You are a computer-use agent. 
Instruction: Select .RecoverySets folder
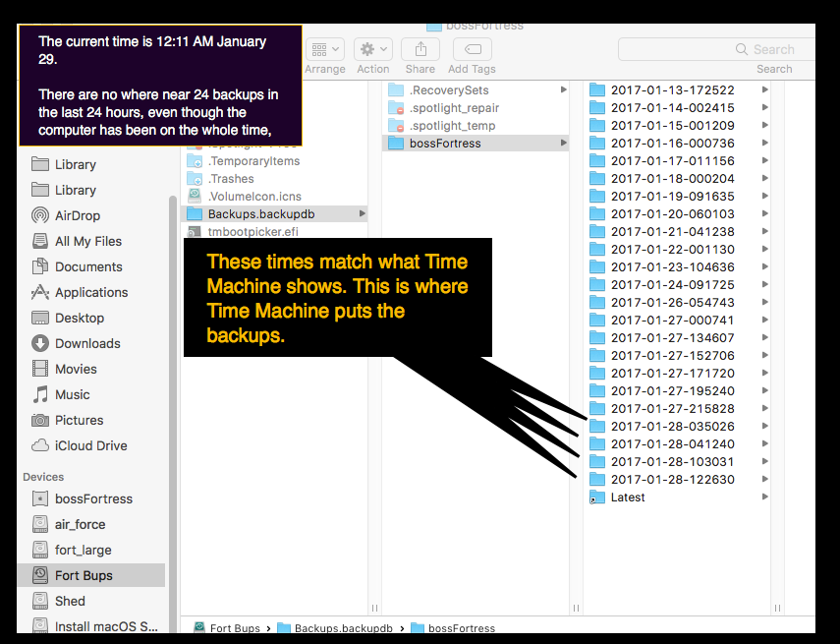click(x=476, y=90)
